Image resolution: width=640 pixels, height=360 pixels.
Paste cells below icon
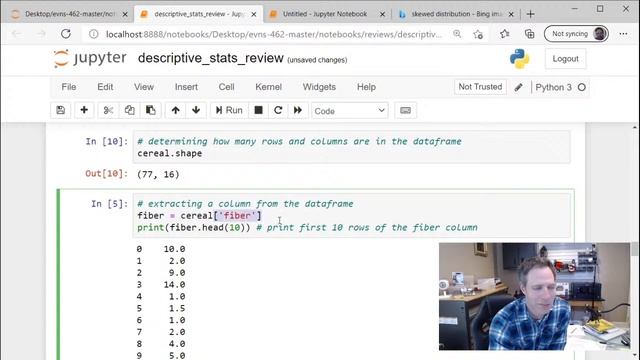click(x=151, y=110)
